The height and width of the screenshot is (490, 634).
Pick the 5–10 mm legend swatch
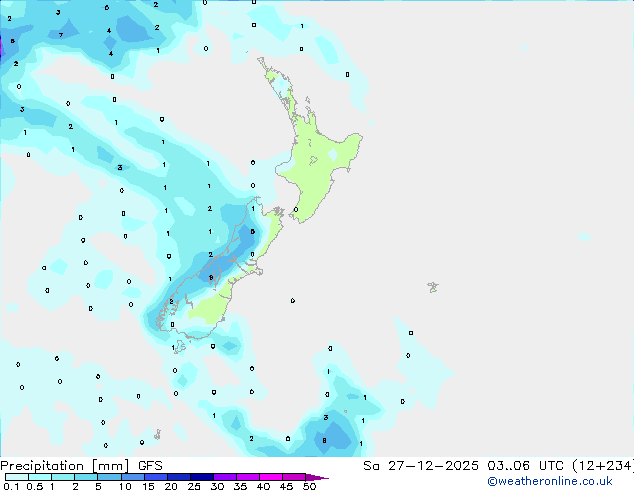[x=109, y=477]
